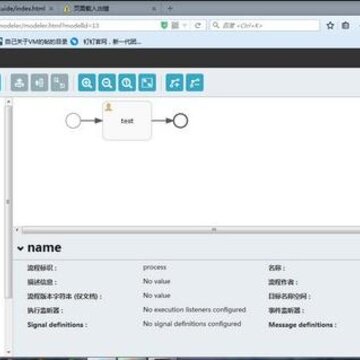Click the grayed-out align vertical button
360x360 pixels.
point(19,83)
